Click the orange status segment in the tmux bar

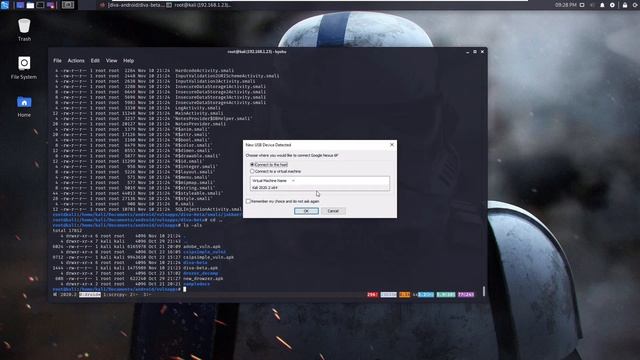pyautogui.click(x=404, y=294)
